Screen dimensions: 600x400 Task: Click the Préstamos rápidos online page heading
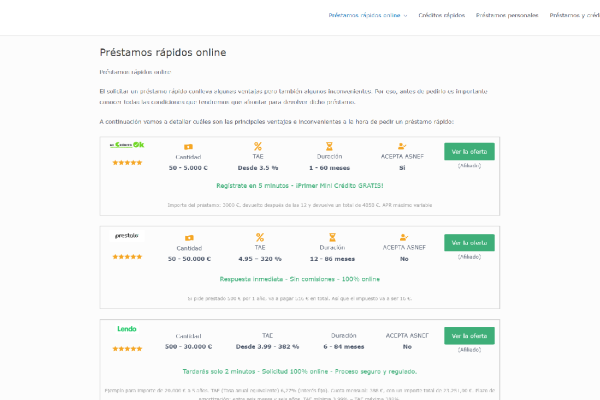pyautogui.click(x=163, y=52)
